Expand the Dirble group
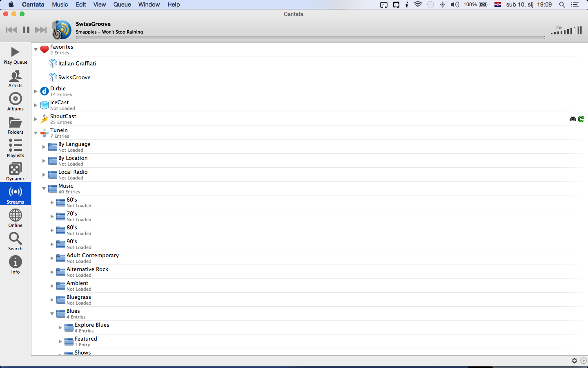This screenshot has height=368, width=588. click(36, 91)
